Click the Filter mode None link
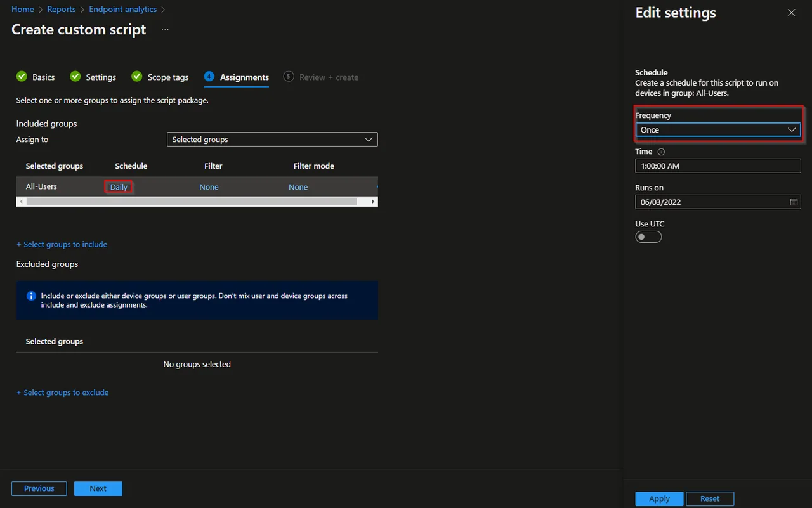The height and width of the screenshot is (508, 812). (298, 187)
